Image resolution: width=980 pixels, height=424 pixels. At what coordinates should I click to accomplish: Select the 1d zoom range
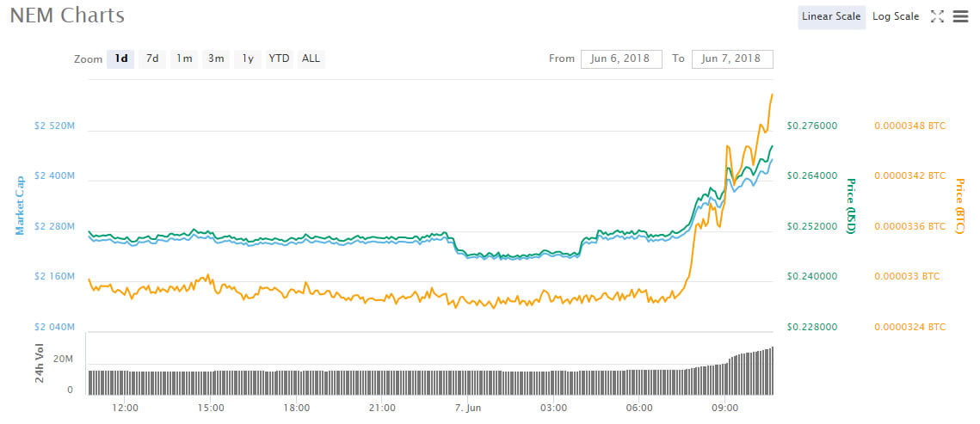120,58
